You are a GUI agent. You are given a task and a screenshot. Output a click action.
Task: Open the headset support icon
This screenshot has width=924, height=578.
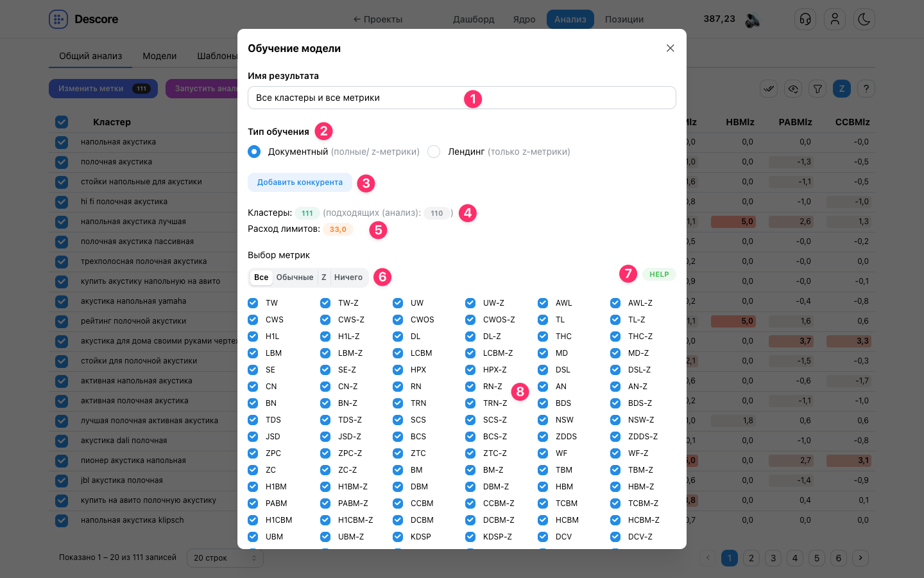click(805, 19)
